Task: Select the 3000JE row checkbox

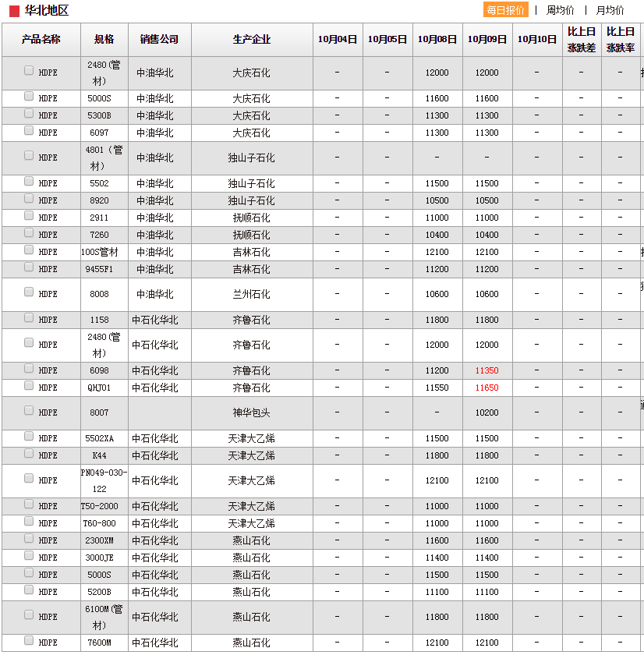Action: [29, 555]
